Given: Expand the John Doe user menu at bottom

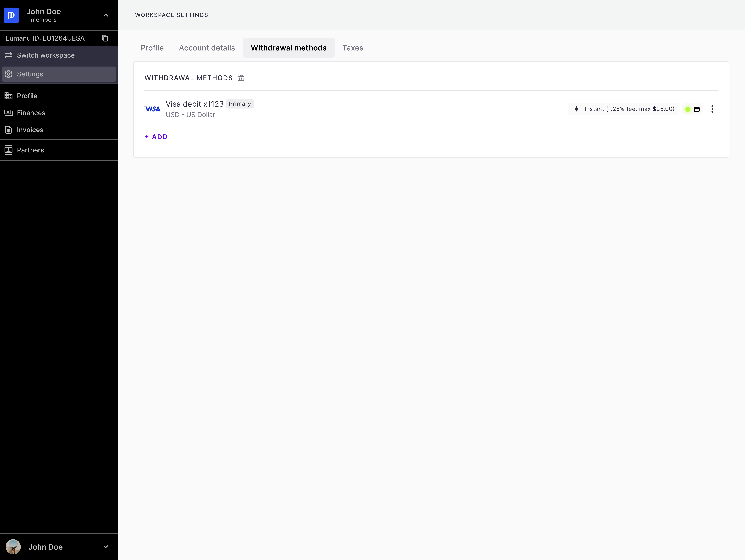Looking at the screenshot, I should 106,547.
